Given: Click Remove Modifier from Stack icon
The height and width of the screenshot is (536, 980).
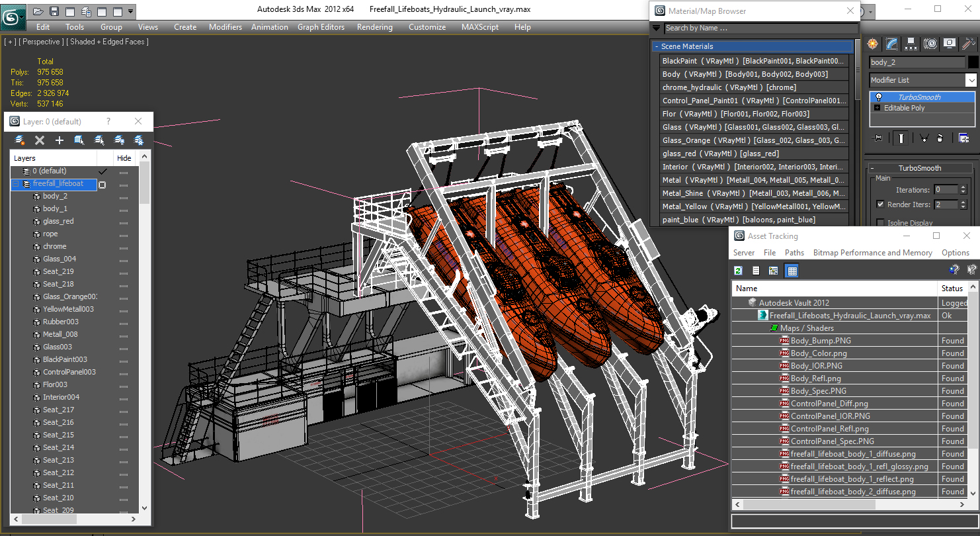Looking at the screenshot, I should tap(940, 138).
